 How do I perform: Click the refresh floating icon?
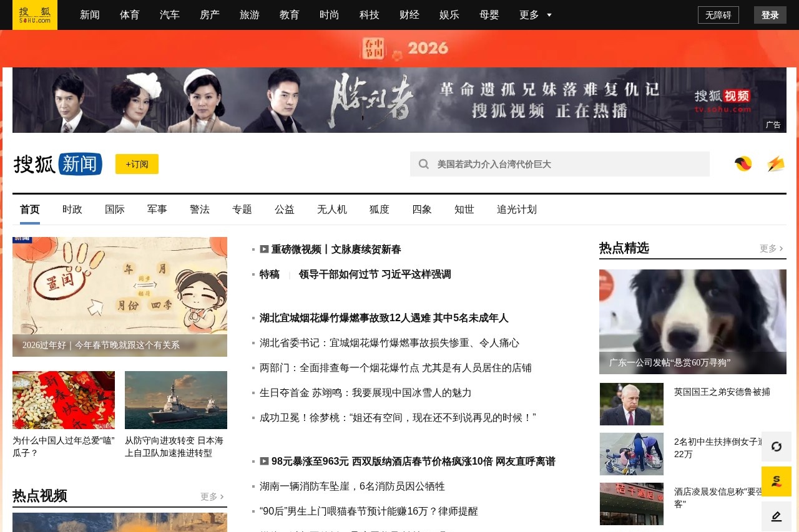click(777, 447)
